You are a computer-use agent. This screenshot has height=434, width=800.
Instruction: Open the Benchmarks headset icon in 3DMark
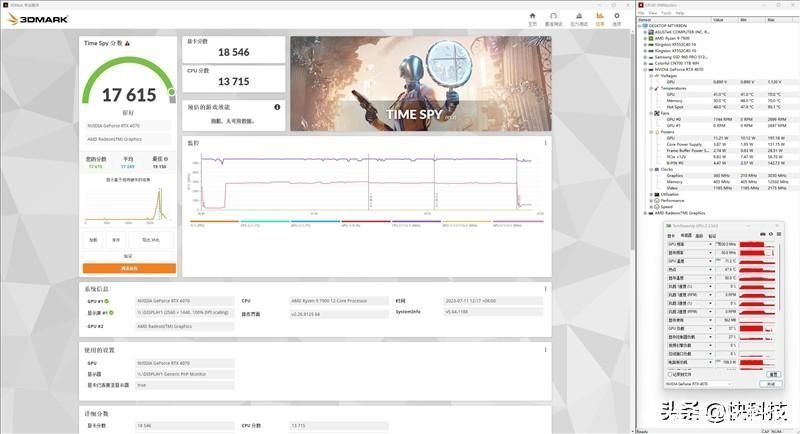pyautogui.click(x=554, y=16)
